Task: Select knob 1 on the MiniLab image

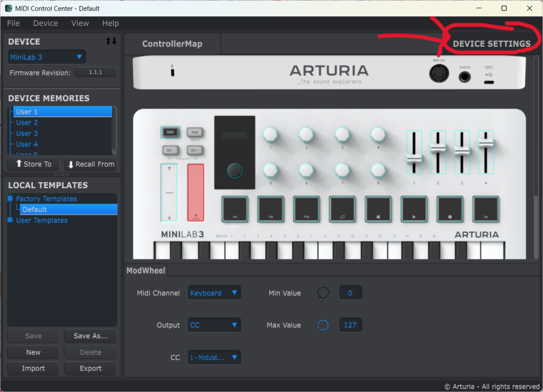Action: (270, 134)
